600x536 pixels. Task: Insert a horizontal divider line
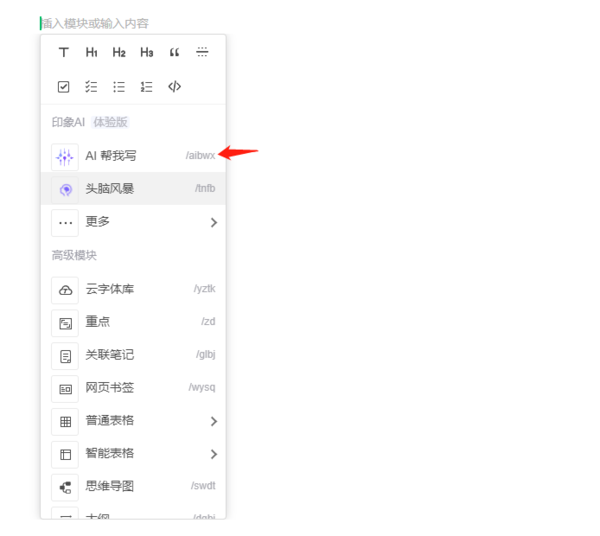tap(202, 52)
